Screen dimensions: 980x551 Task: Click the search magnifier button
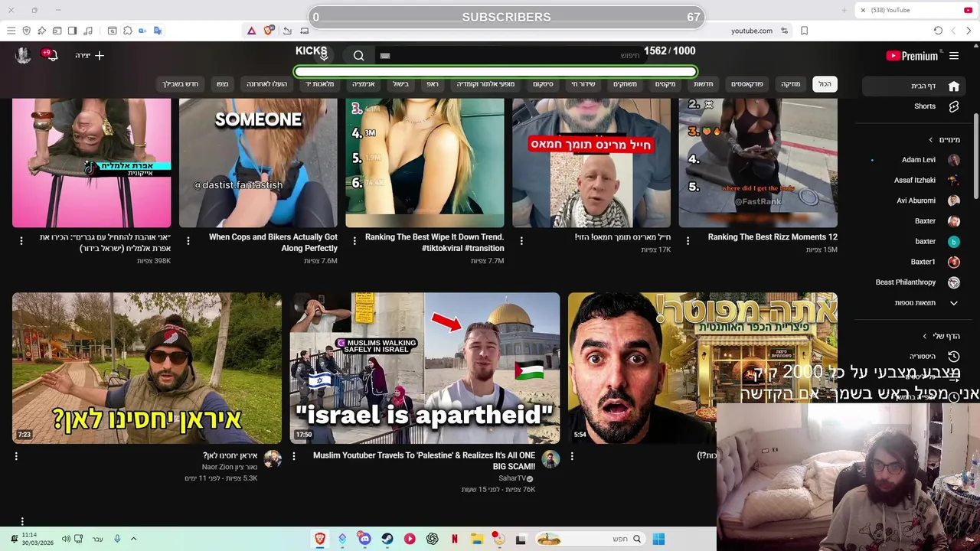[359, 55]
